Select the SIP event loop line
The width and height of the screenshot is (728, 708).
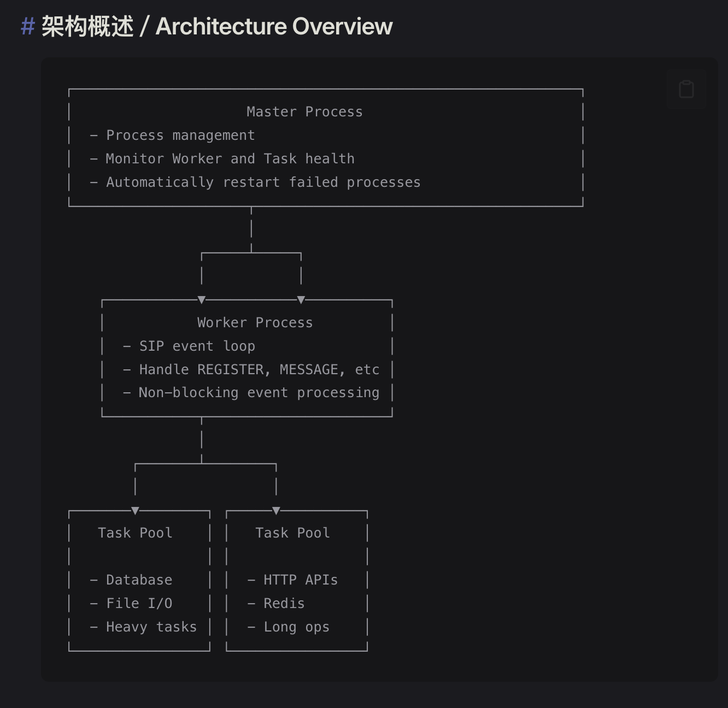tap(197, 346)
